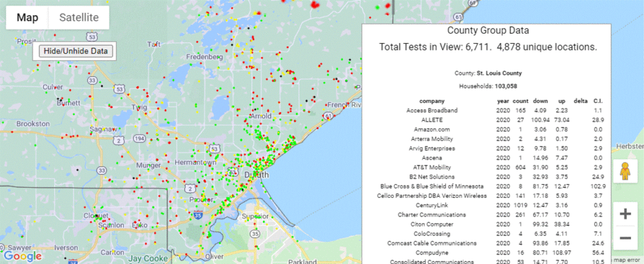The width and height of the screenshot is (644, 264).
Task: Select the Street View pegman icon
Action: coord(625,172)
